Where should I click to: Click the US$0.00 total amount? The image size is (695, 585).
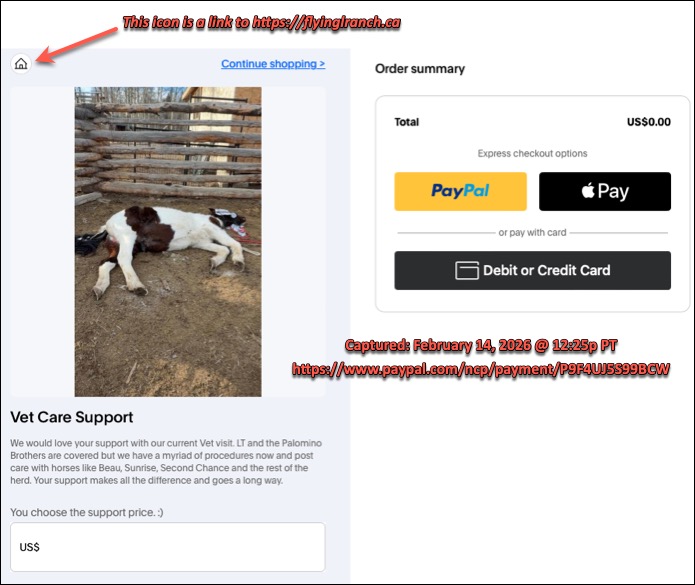(x=648, y=122)
